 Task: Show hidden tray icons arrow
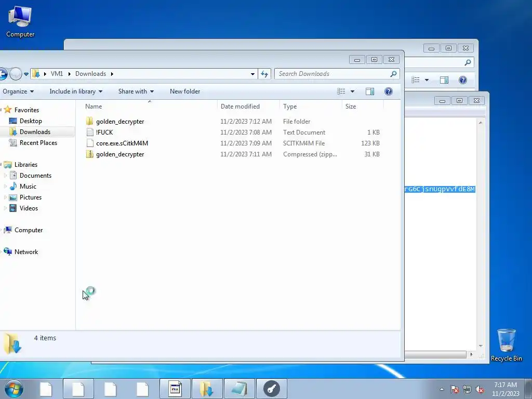click(442, 389)
